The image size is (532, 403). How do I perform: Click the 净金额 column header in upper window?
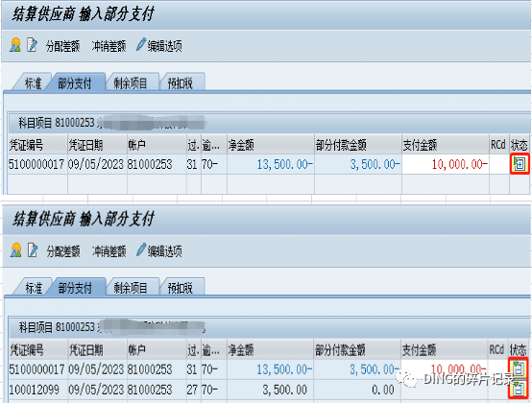coord(271,146)
